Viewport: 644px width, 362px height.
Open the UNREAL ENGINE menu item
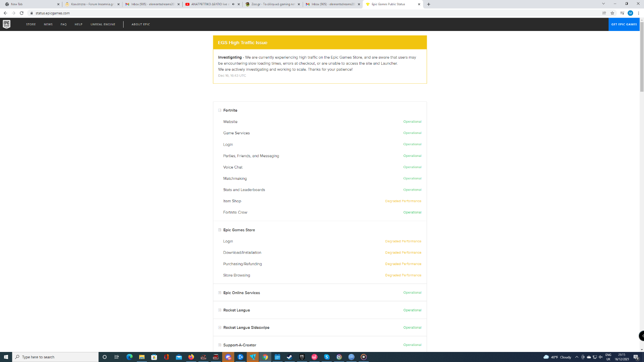tap(103, 24)
